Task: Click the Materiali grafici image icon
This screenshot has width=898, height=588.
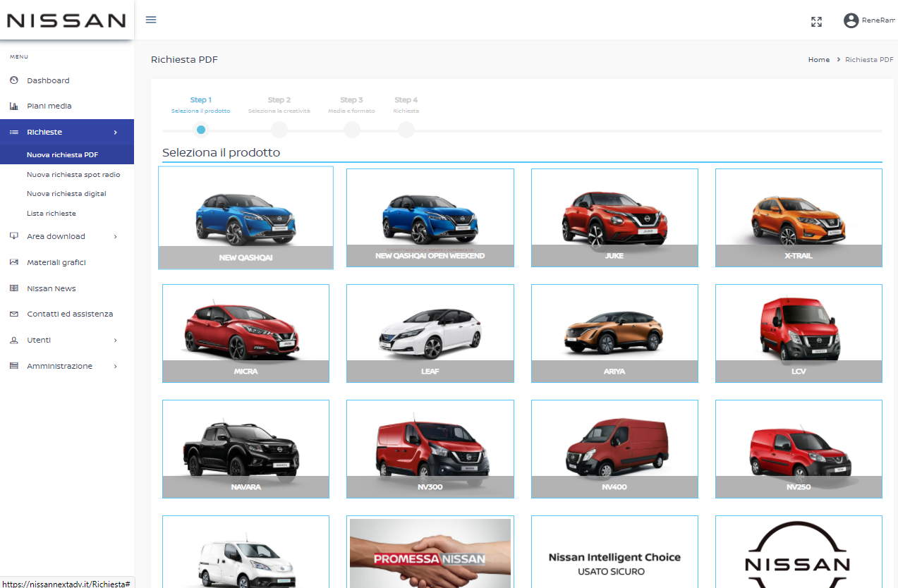Action: click(x=13, y=262)
